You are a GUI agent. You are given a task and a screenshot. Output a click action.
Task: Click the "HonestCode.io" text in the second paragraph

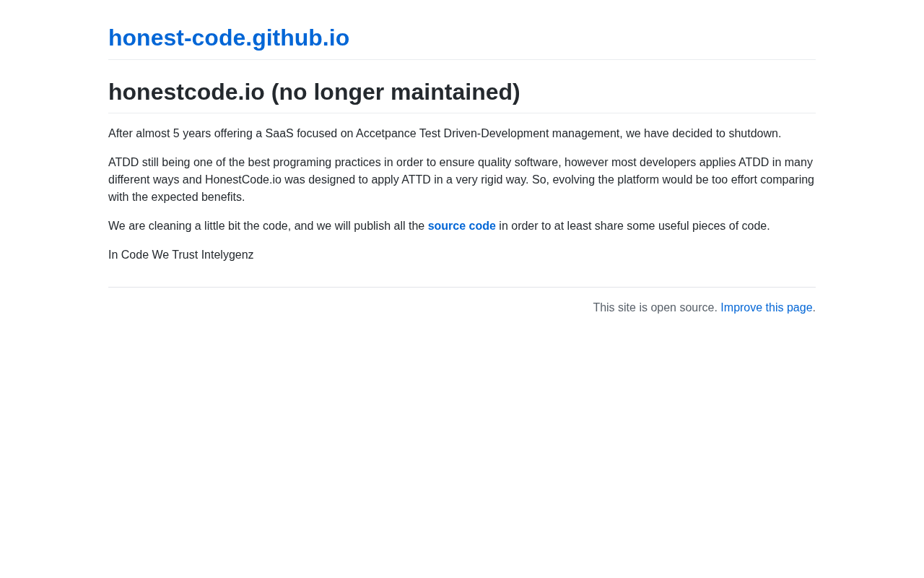[x=243, y=180]
